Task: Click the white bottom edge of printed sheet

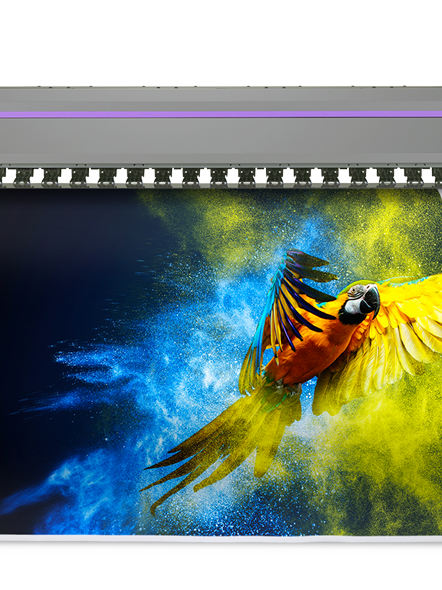Action: coord(221,538)
